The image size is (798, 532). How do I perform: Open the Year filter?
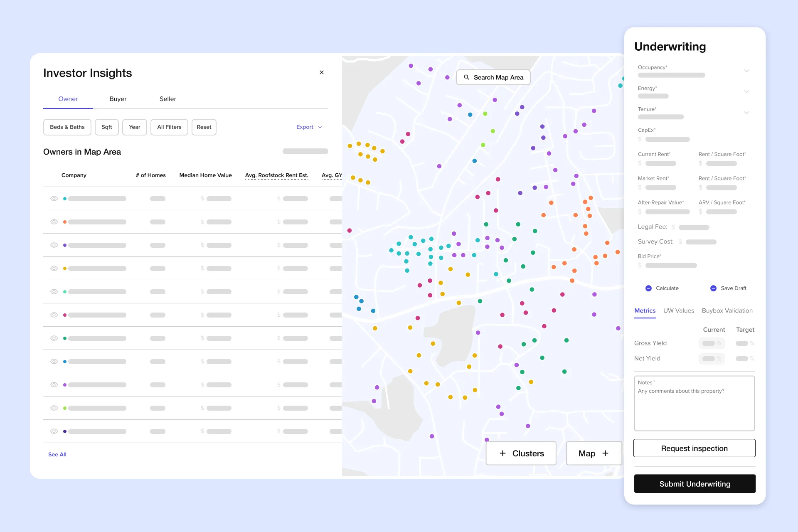pos(135,127)
